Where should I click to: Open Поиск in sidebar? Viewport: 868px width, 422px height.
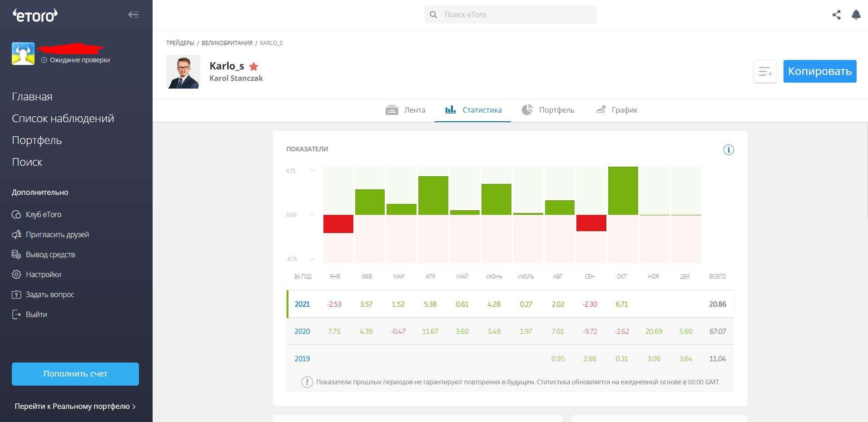point(27,162)
